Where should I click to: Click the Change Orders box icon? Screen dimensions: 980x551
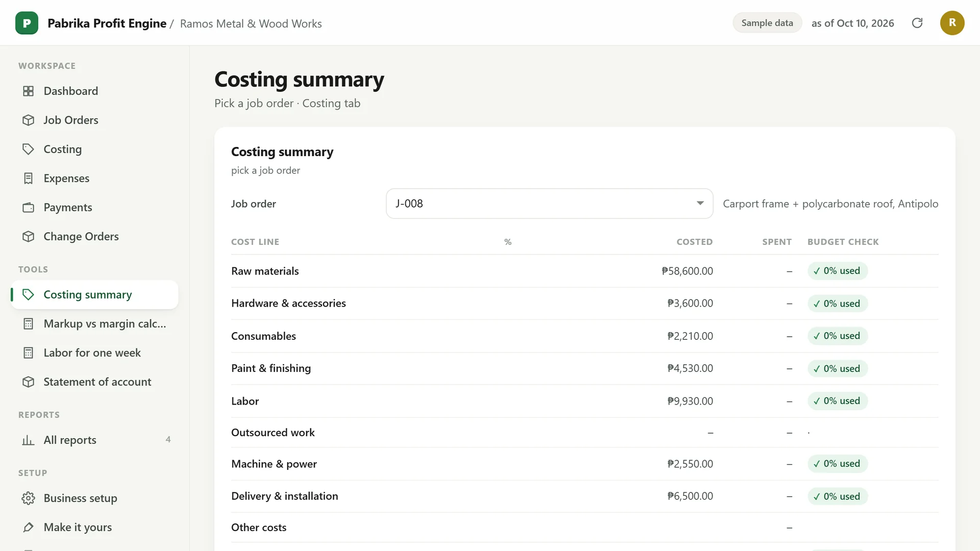[x=29, y=236]
